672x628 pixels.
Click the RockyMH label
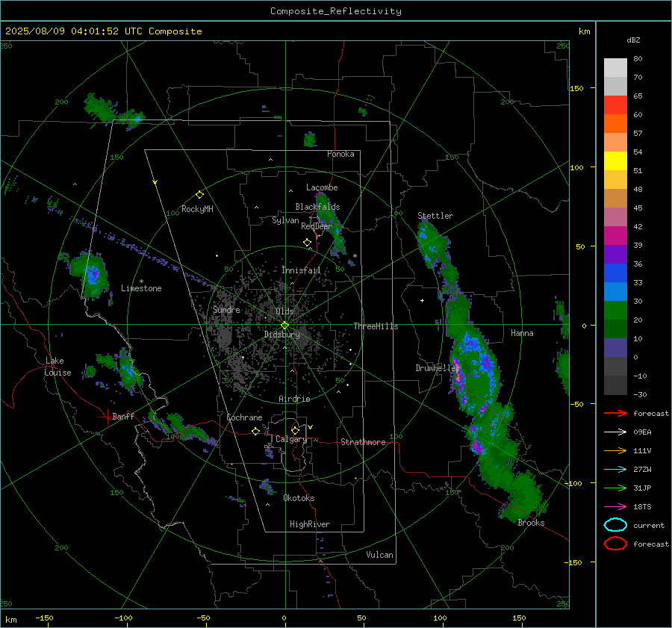pos(197,209)
